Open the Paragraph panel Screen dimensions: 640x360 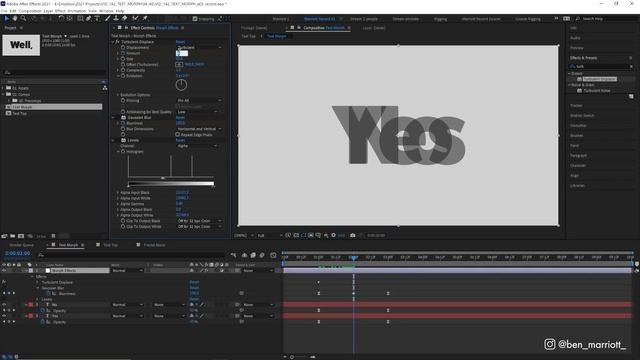click(x=578, y=156)
